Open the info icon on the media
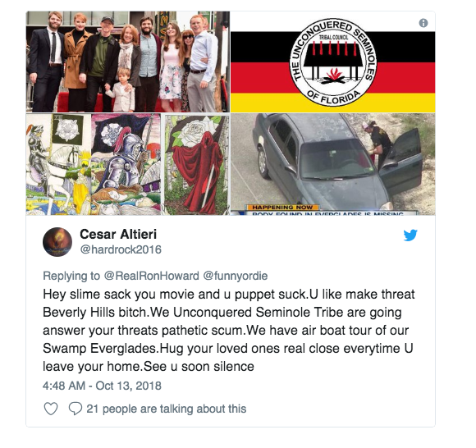476x448 pixels. click(423, 23)
